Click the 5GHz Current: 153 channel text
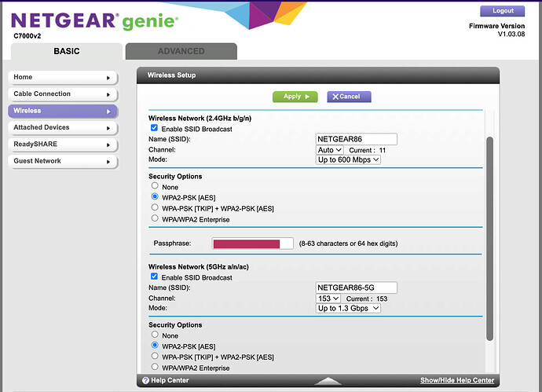Image resolution: width=542 pixels, height=392 pixels. [x=367, y=299]
